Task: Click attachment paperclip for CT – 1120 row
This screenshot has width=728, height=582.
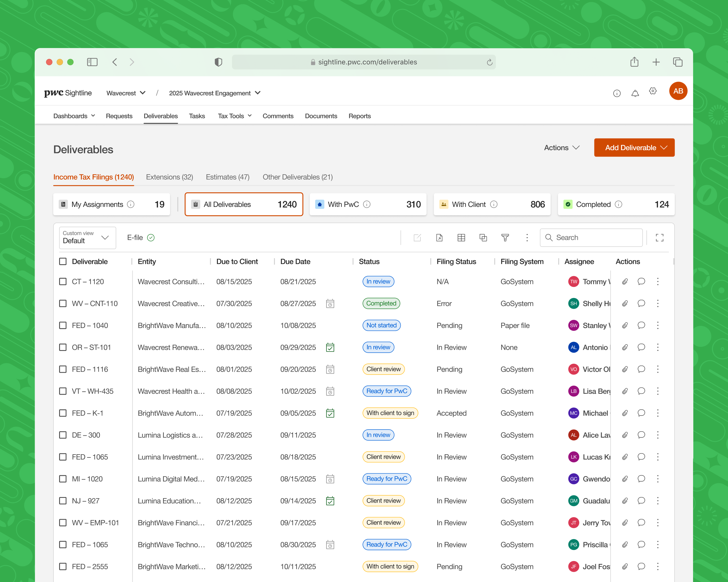Action: [625, 281]
